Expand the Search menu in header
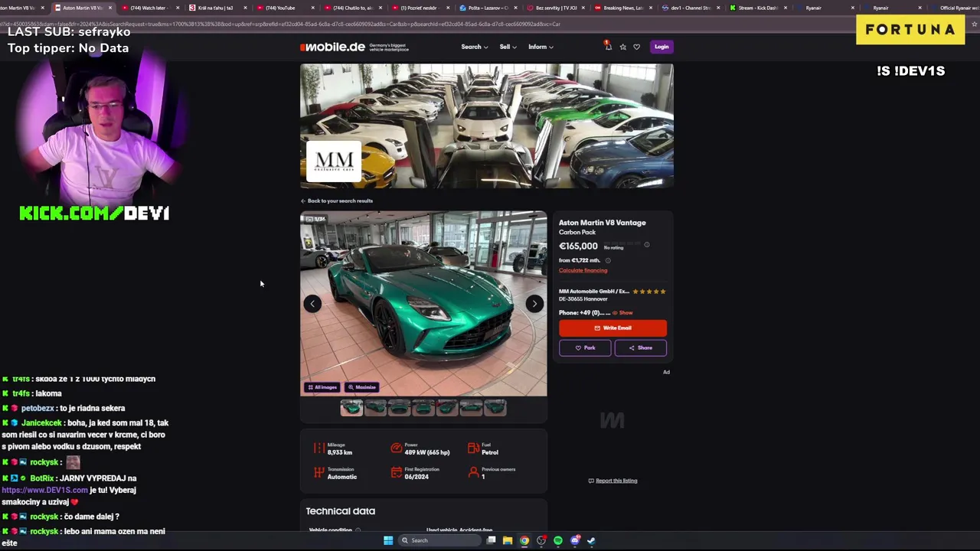Screen dimensions: 980x551 click(474, 47)
